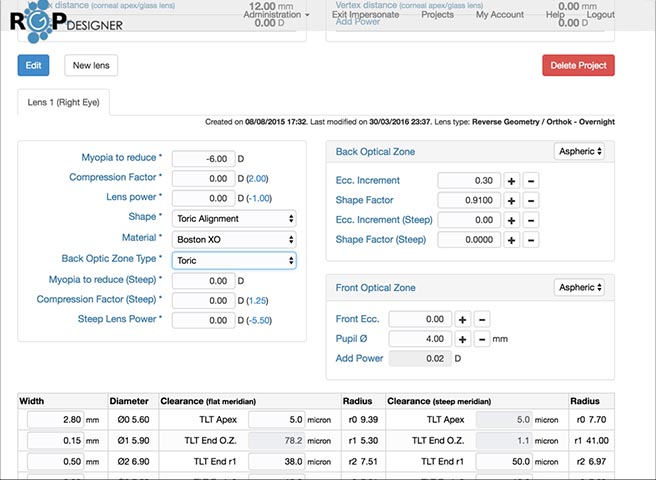Decrease the Shape Factor (Steep) with minus

531,240
